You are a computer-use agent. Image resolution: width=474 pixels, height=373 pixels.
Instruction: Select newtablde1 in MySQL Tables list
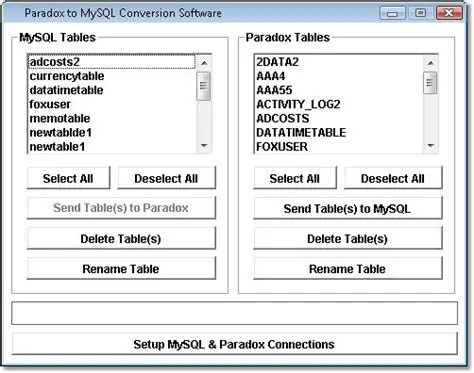(x=112, y=133)
